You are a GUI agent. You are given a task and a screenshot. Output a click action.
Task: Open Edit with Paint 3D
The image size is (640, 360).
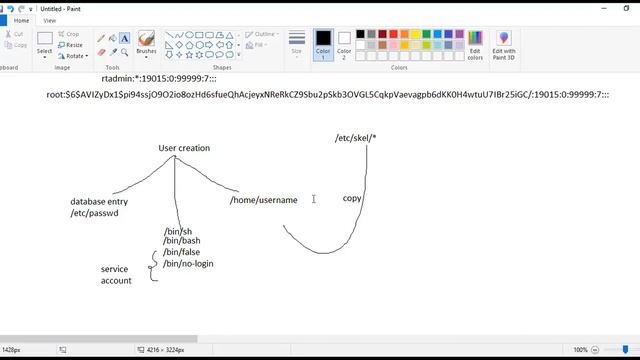[x=504, y=45]
